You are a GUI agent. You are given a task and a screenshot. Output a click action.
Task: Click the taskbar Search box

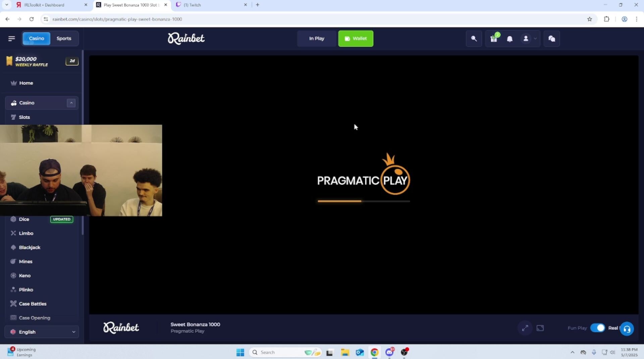(285, 352)
